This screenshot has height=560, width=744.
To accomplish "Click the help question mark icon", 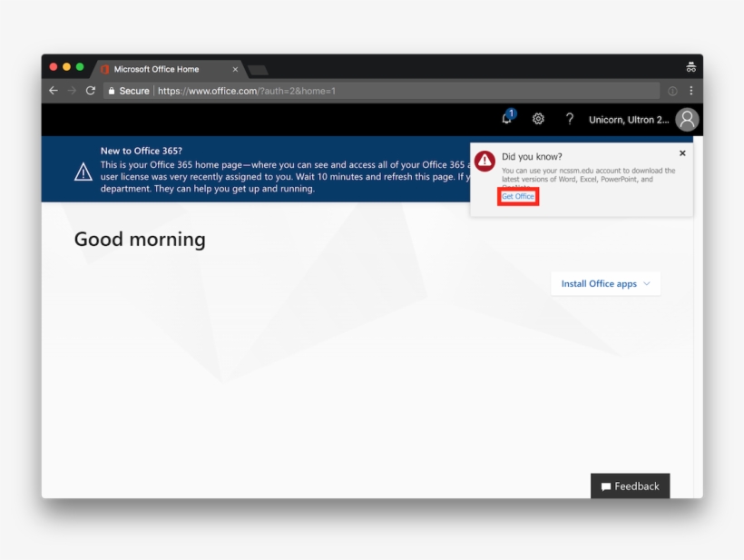I will tap(569, 119).
